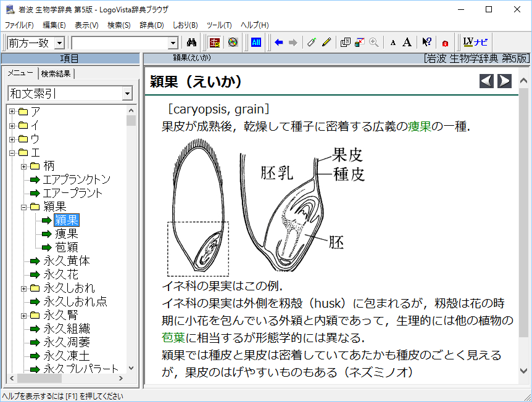Go to previous entry with left arrow button
Screen dimensions: 532x402
pos(487,81)
